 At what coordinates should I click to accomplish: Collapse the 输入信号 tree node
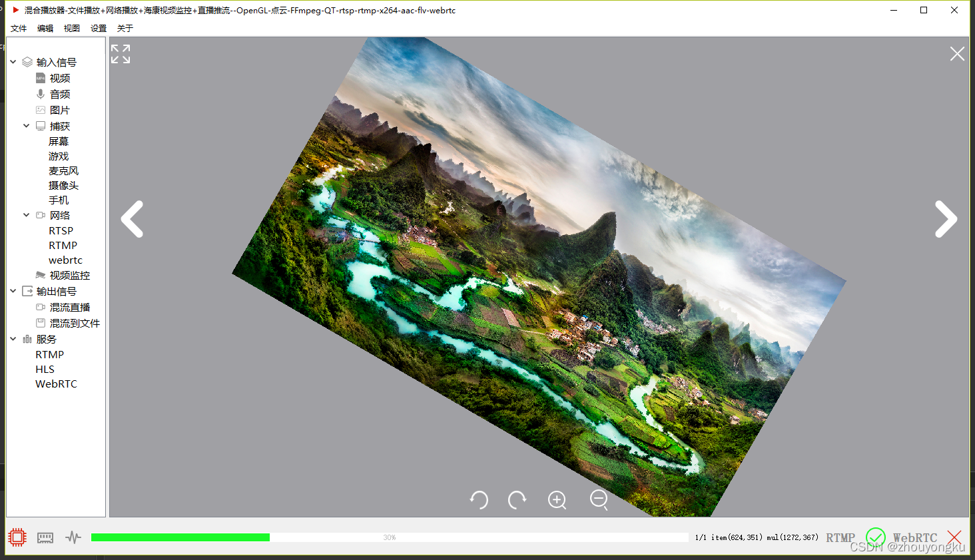13,62
